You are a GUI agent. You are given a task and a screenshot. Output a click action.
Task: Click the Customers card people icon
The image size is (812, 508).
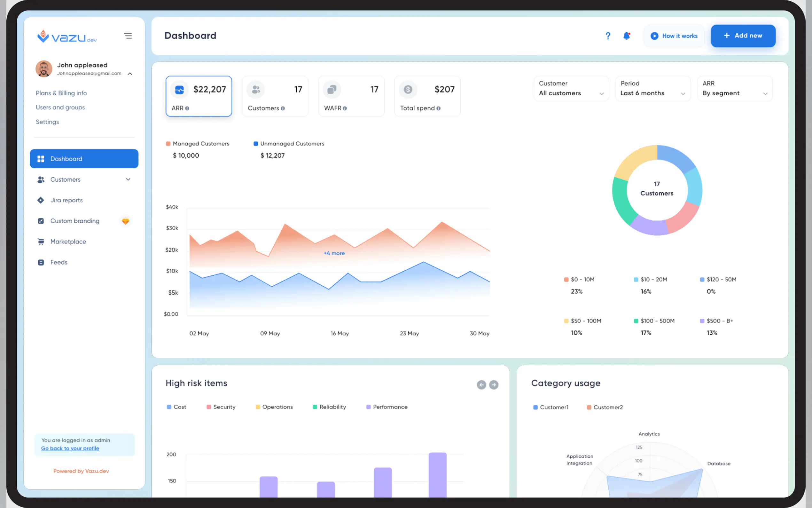click(x=256, y=90)
